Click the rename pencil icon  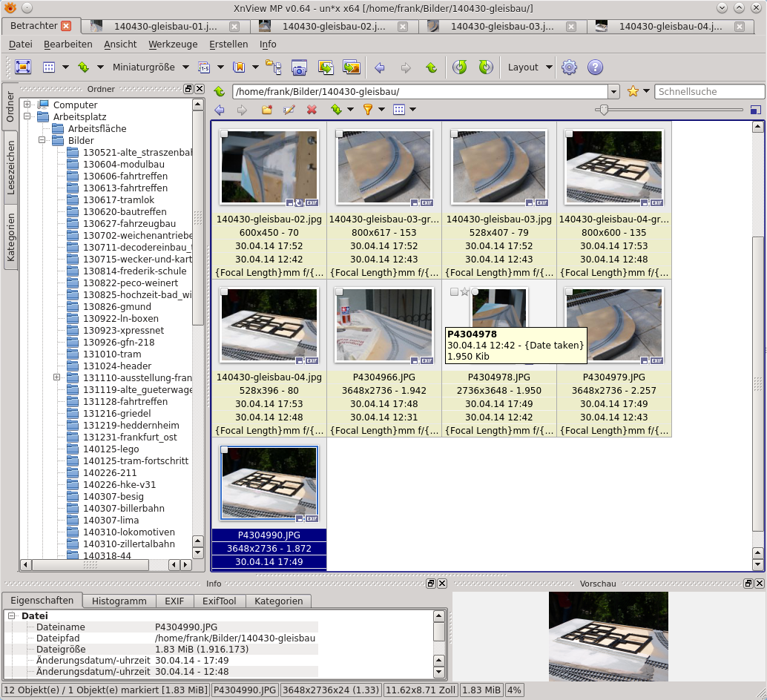(289, 110)
